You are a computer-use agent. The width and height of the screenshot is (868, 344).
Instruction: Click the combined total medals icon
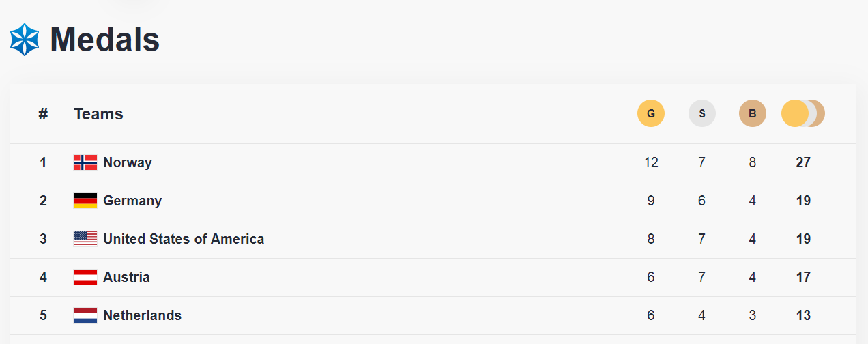pyautogui.click(x=802, y=113)
